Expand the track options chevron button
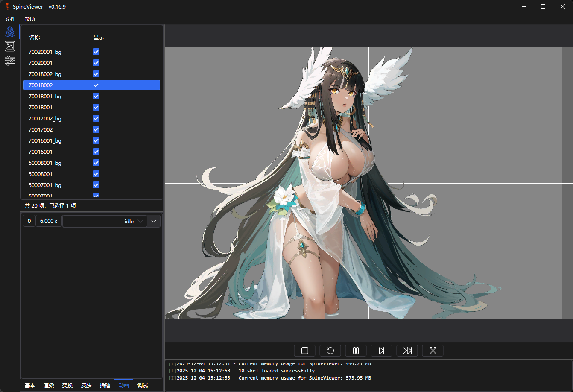Viewport: 573px width, 392px height. click(x=154, y=221)
